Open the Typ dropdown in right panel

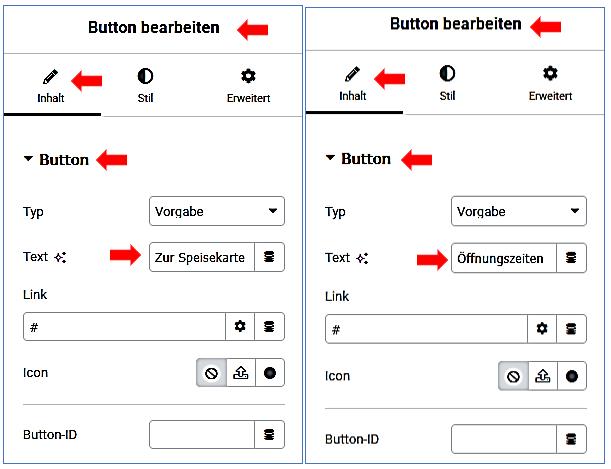[x=519, y=212]
